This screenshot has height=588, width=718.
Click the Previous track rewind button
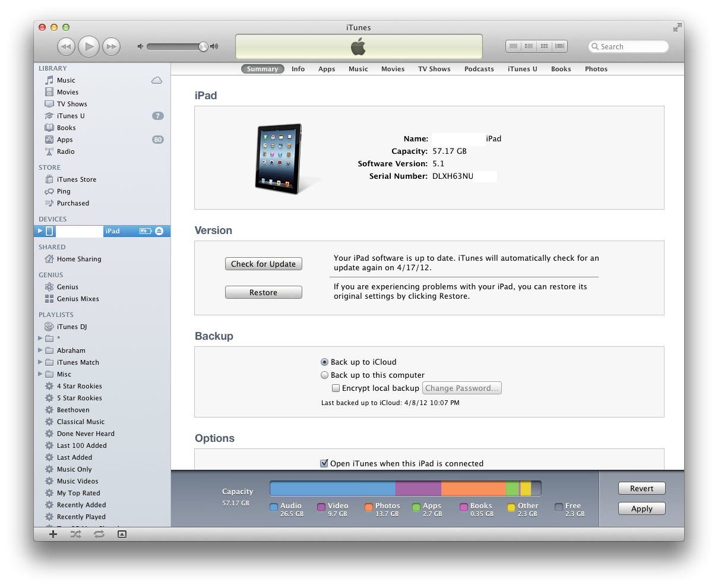[66, 46]
